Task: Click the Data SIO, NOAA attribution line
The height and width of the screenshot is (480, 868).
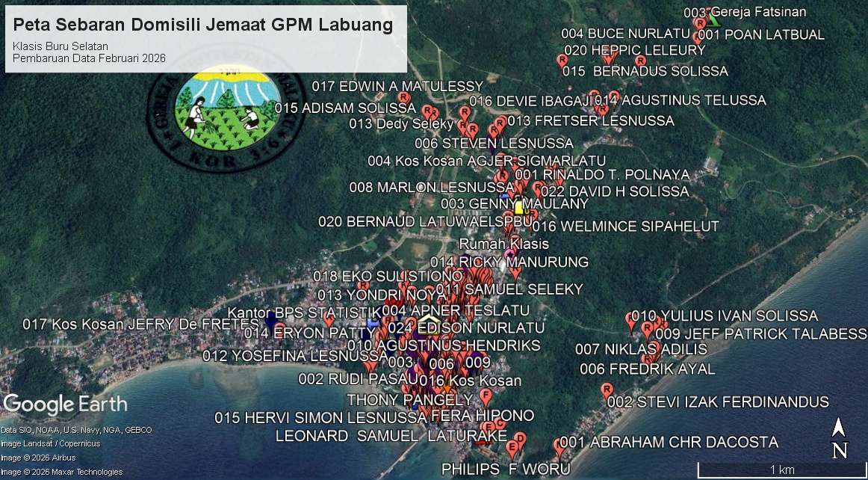Action: coord(76,430)
